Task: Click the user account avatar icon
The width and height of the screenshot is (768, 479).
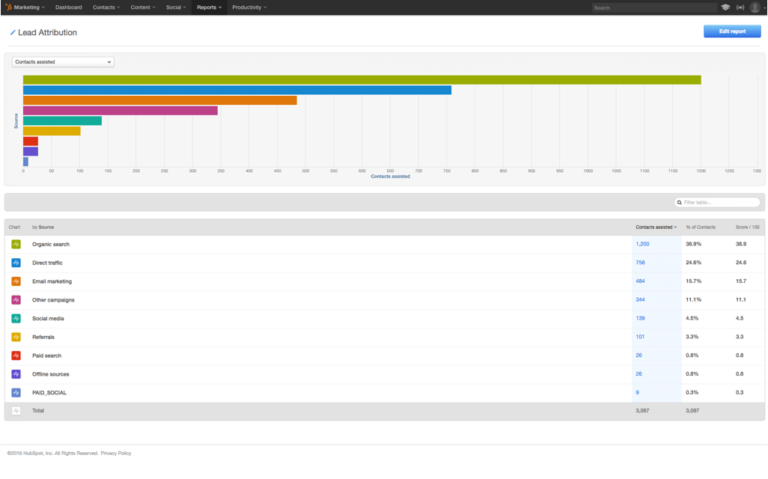Action: pos(756,7)
